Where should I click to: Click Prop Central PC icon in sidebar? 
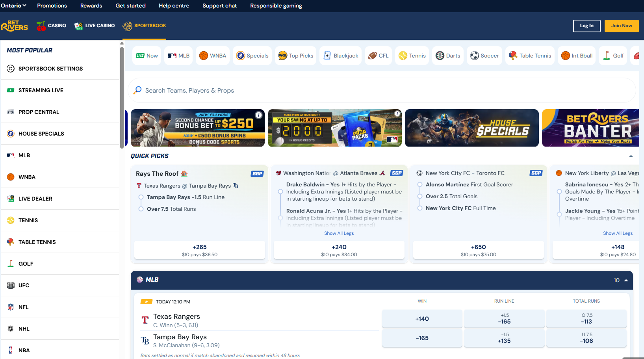click(11, 112)
